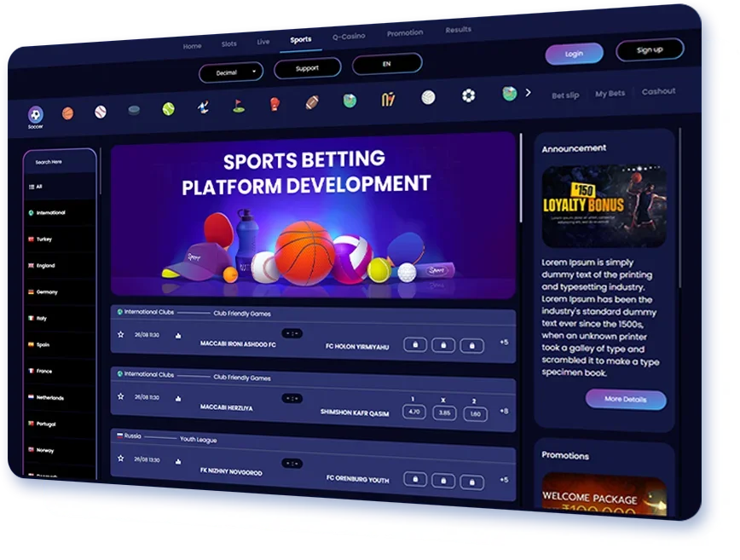Open the Results tab
The height and width of the screenshot is (560, 740).
(459, 30)
